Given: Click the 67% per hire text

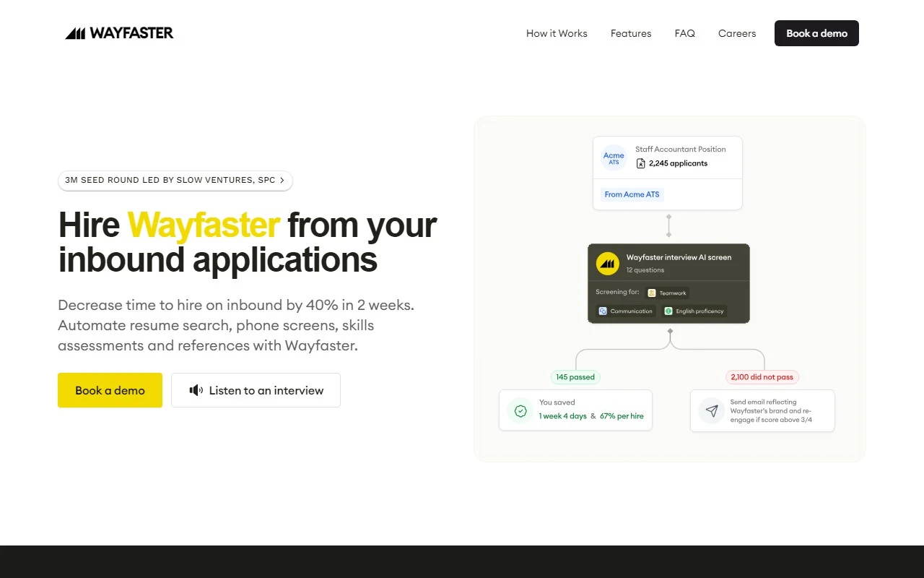Looking at the screenshot, I should 622,416.
